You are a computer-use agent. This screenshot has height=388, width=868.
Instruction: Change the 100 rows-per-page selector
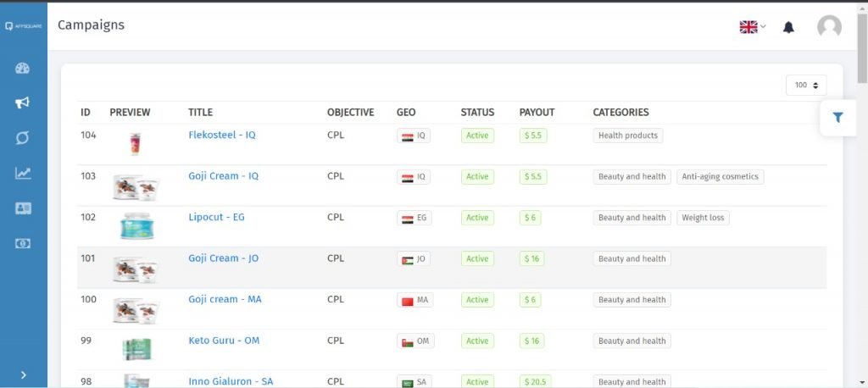806,86
